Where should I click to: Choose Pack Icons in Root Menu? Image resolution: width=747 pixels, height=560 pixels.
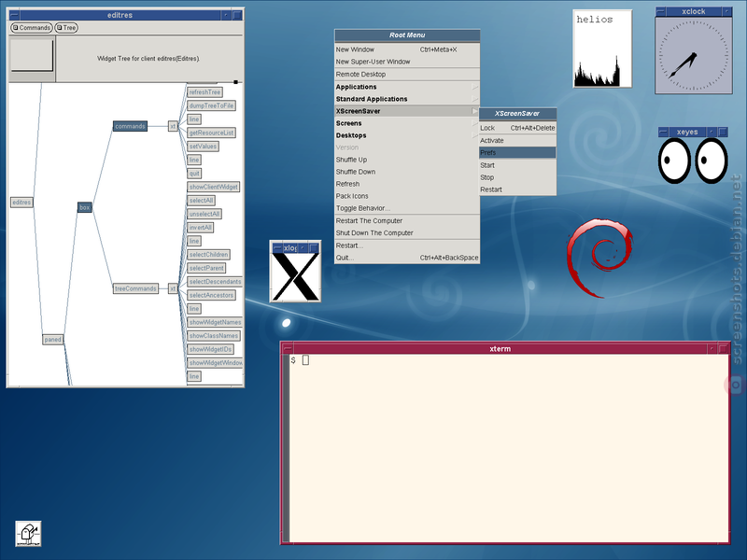(x=407, y=196)
